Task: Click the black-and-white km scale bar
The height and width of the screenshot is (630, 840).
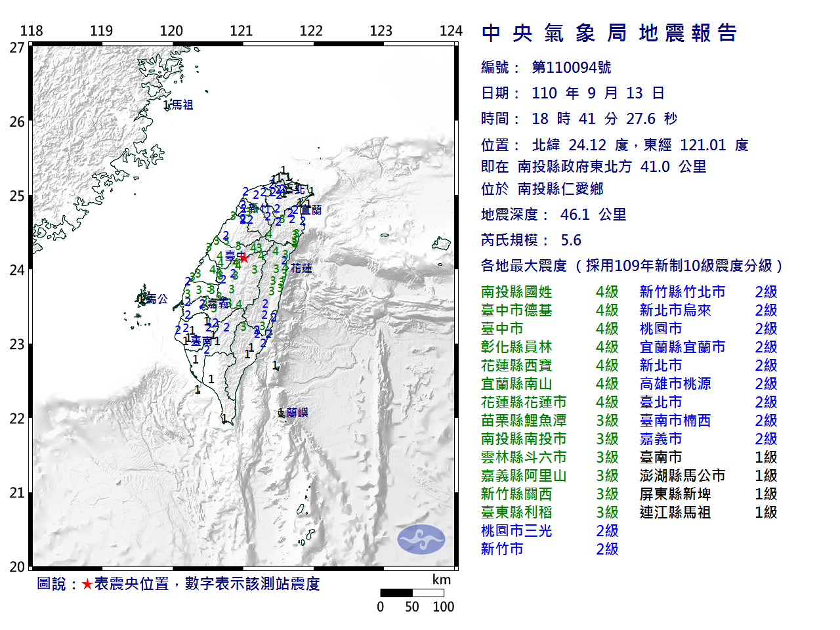Action: [412, 593]
